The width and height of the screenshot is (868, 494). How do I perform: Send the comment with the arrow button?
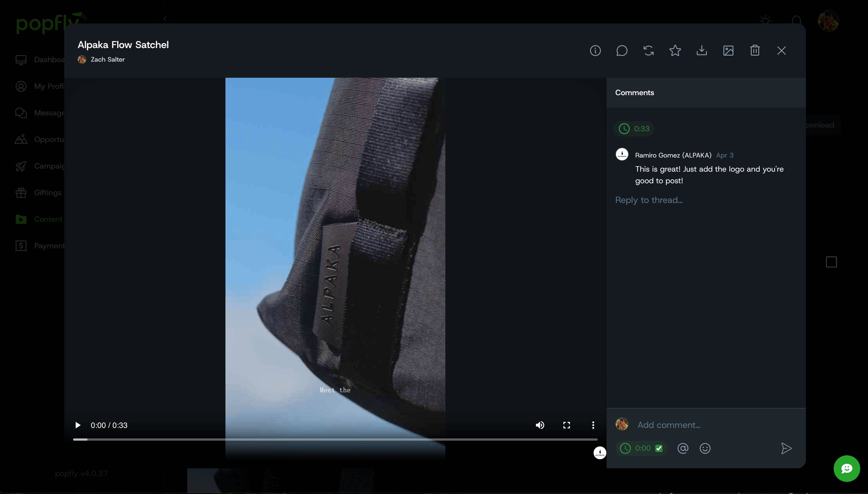pos(786,448)
